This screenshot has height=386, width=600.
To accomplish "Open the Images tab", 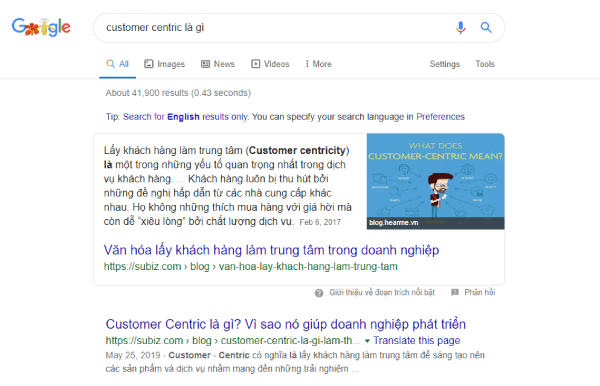I will pos(165,64).
